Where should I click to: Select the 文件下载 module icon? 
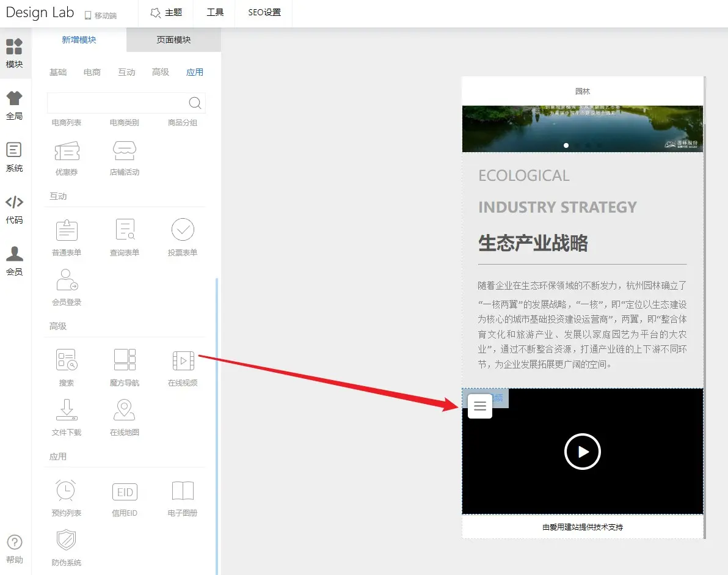click(67, 410)
